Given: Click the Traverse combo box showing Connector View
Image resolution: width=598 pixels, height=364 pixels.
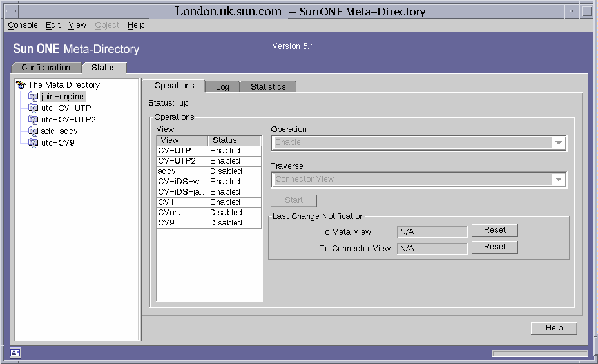Looking at the screenshot, I should (419, 180).
